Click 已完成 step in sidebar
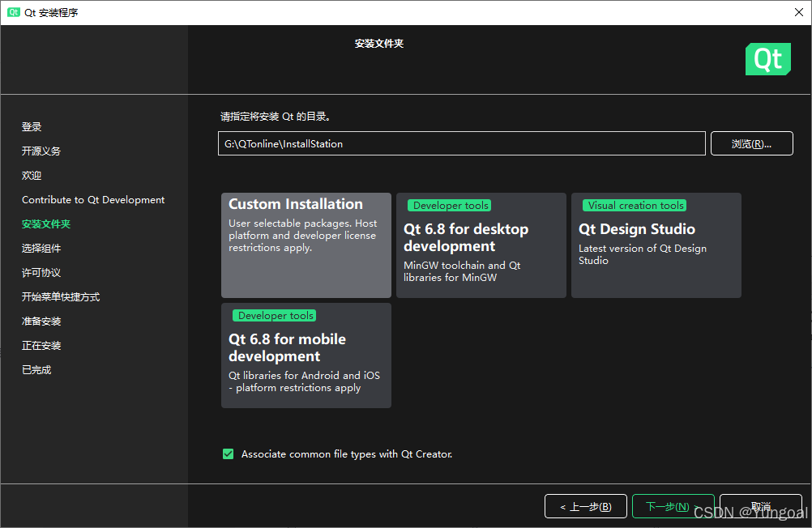This screenshot has height=528, width=812. pos(36,370)
